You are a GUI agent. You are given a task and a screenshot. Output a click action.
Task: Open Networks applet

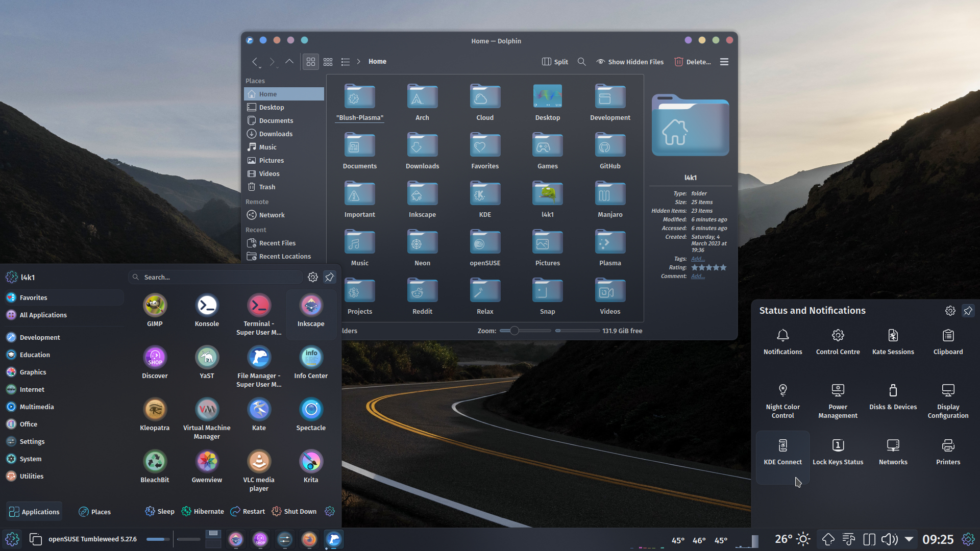(893, 452)
